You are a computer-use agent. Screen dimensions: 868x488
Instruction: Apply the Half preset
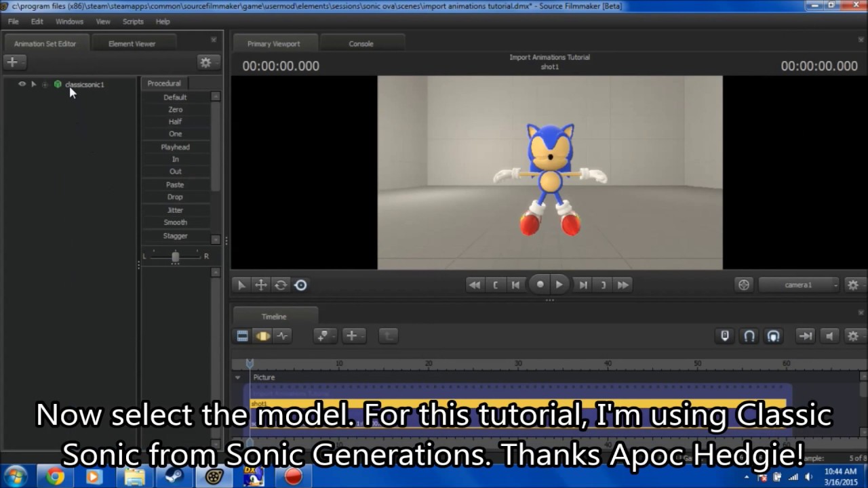tap(176, 121)
